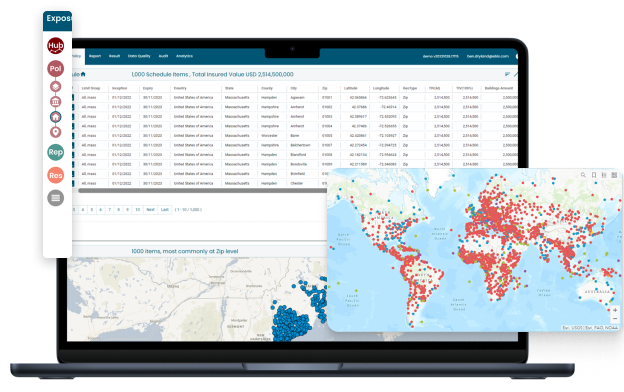Search the world map with magnifier icon
The width and height of the screenshot is (624, 392).
pyautogui.click(x=583, y=175)
